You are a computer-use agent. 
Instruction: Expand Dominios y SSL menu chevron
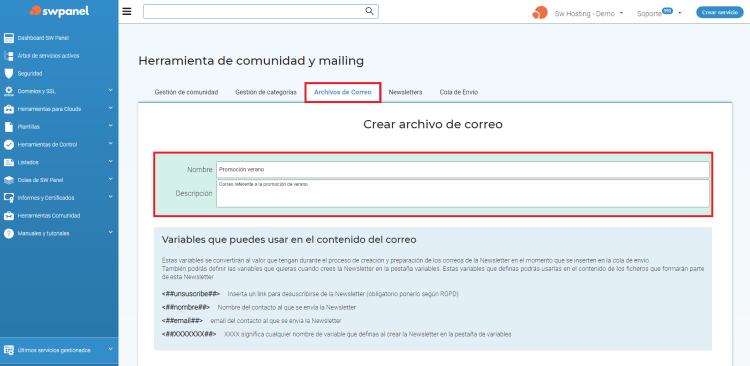(x=110, y=90)
